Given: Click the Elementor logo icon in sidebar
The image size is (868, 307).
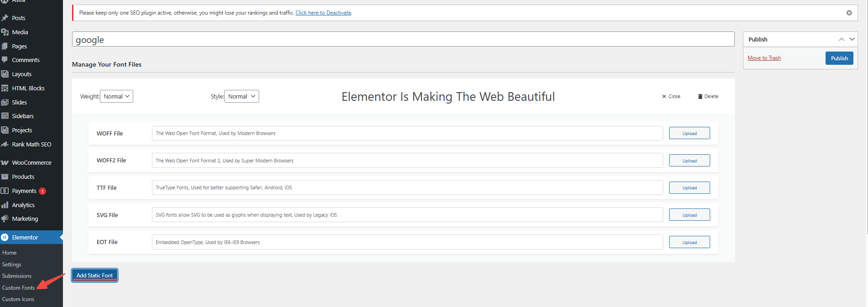Looking at the screenshot, I should click(5, 237).
